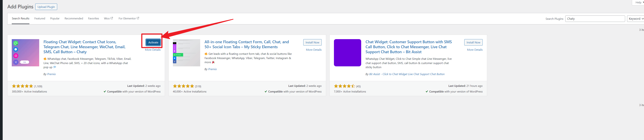644x140 pixels.
Task: Open More Details for Bit Assist plugin
Action: point(474,50)
